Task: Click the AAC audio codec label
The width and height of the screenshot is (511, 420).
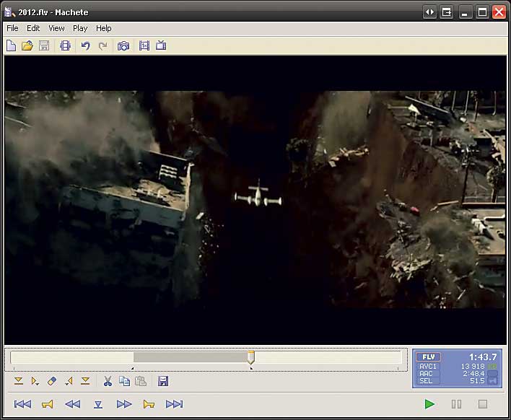Action: click(x=427, y=374)
